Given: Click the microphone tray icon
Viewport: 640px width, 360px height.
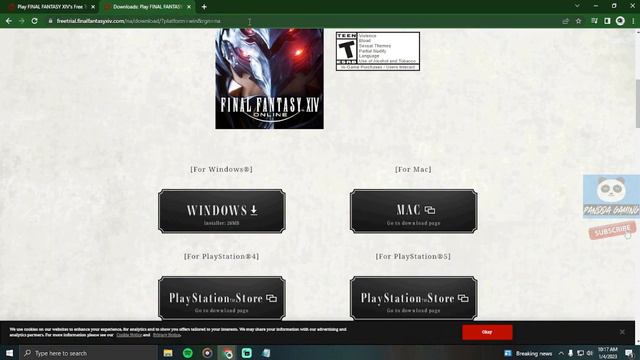Looking at the screenshot, I should [570, 353].
